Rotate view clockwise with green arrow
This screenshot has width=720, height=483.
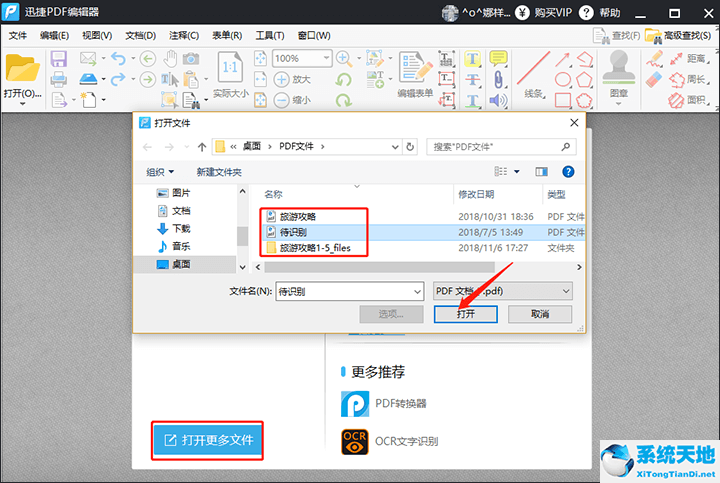tap(343, 100)
